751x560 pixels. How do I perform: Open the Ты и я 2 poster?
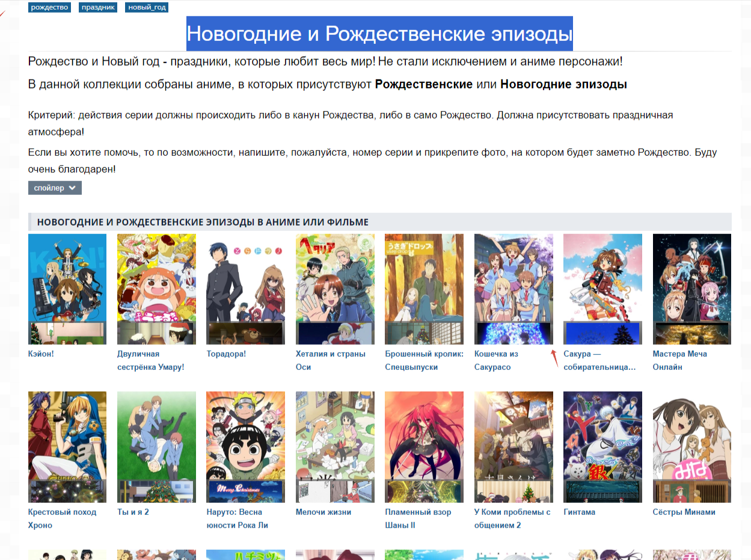click(156, 447)
